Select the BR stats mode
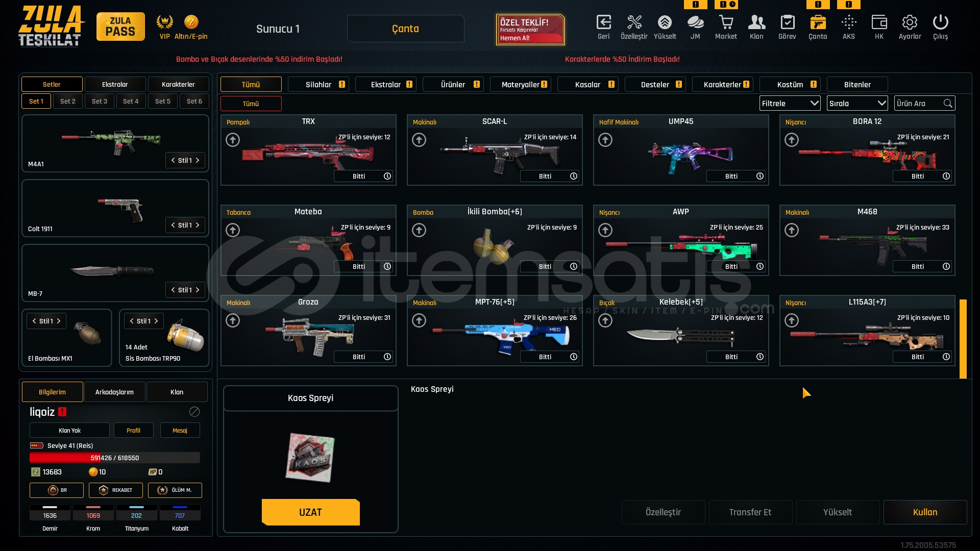This screenshot has width=980, height=551. [57, 490]
